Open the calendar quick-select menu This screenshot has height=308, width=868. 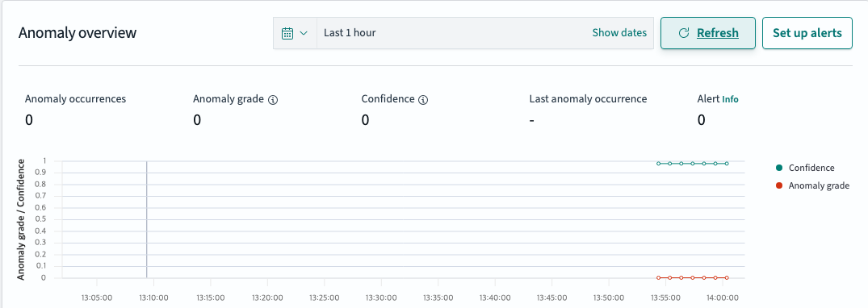pyautogui.click(x=295, y=33)
